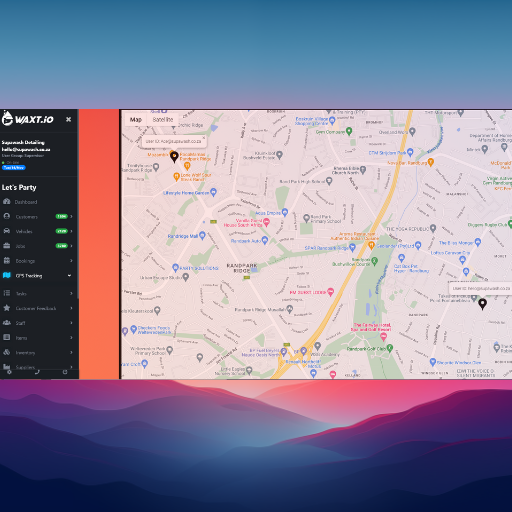Click the Nova Bar Randburg pin
Screen dimensions: 512x512
click(431, 162)
